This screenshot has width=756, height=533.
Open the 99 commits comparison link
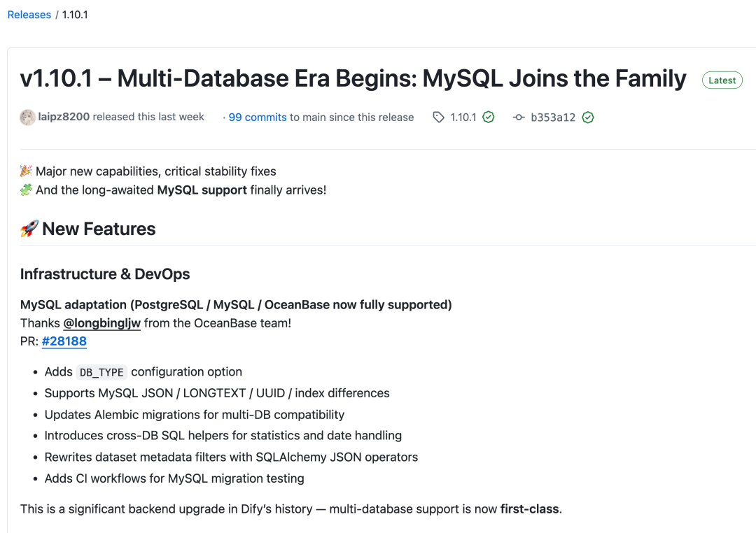258,118
